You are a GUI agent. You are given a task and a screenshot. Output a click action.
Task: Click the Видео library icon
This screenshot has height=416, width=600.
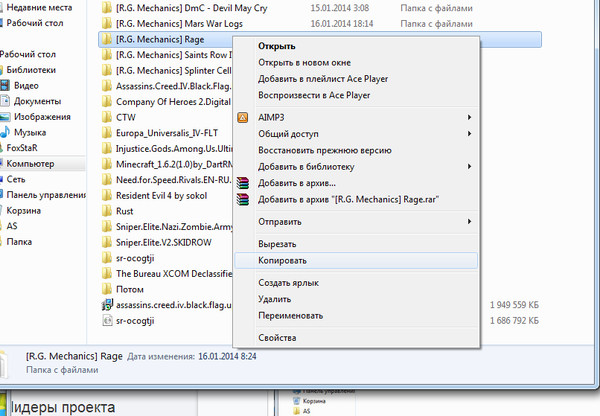(x=5, y=85)
